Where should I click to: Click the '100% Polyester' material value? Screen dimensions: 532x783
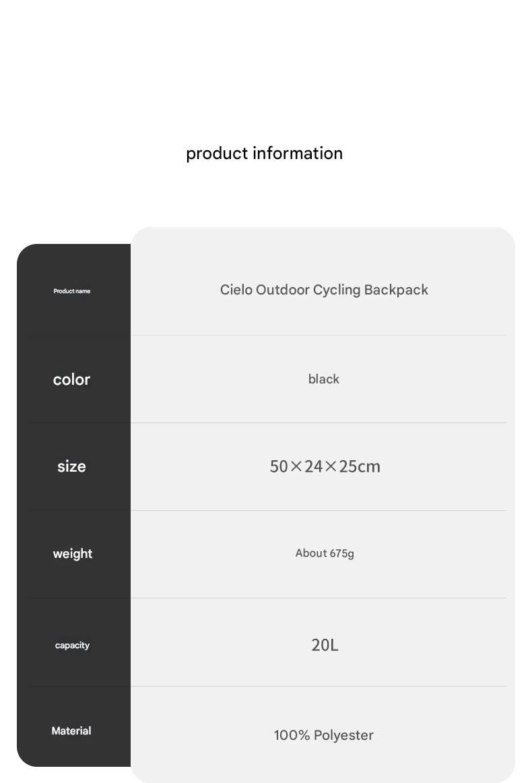pyautogui.click(x=323, y=735)
